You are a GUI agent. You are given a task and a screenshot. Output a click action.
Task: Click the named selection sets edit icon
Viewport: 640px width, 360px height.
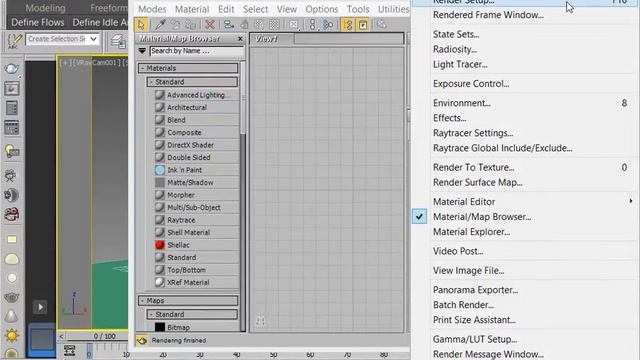(x=14, y=41)
